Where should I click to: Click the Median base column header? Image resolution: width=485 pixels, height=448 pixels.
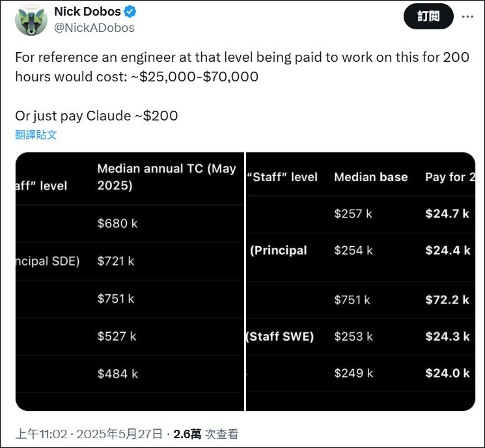point(371,177)
